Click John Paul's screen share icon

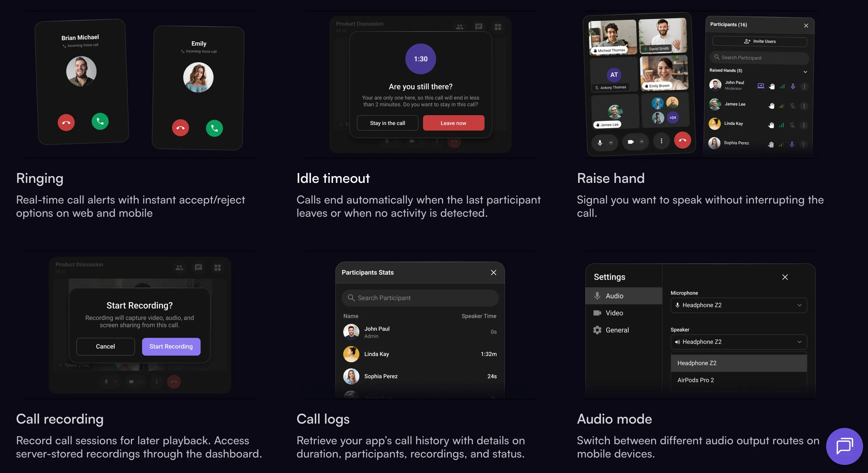(761, 86)
